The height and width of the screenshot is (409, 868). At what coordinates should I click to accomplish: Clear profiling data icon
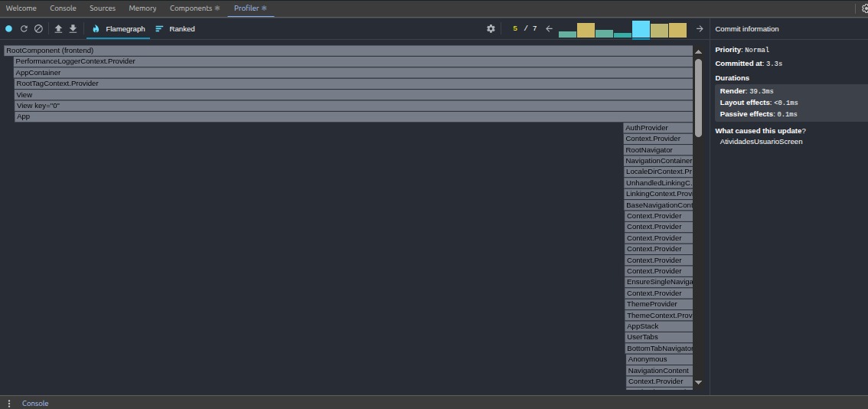[x=39, y=29]
